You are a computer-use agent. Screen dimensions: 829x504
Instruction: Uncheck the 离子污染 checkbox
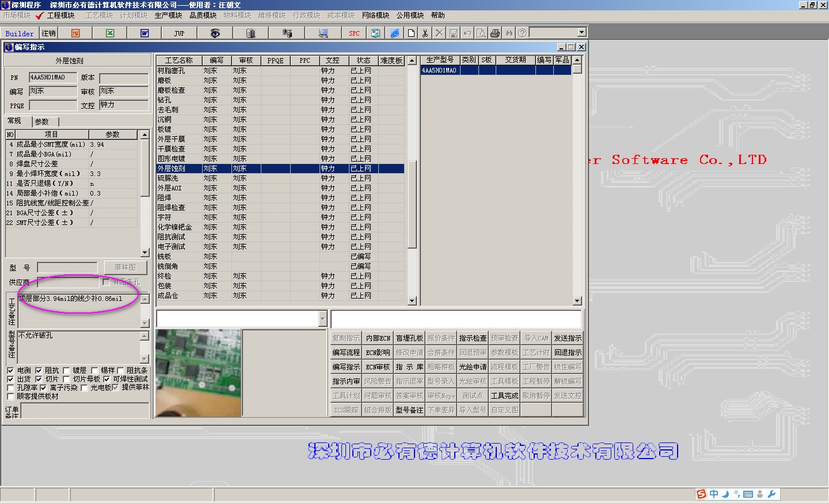(43, 388)
